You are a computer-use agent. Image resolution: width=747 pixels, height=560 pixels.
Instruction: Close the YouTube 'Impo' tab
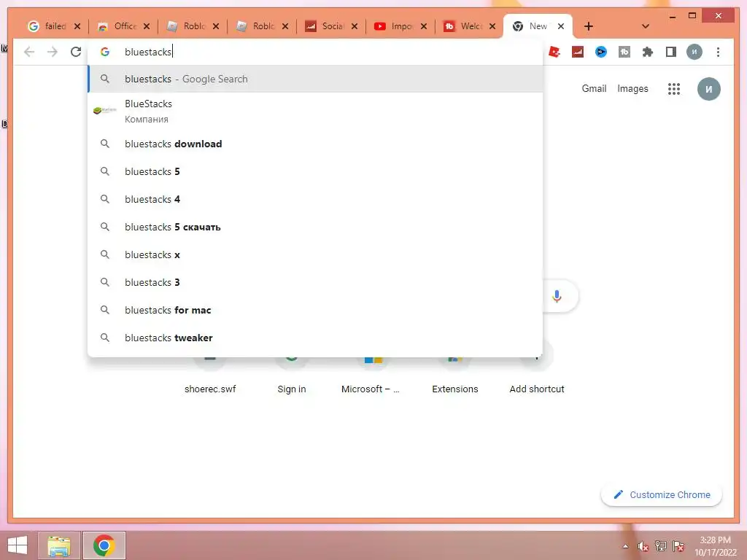424,26
